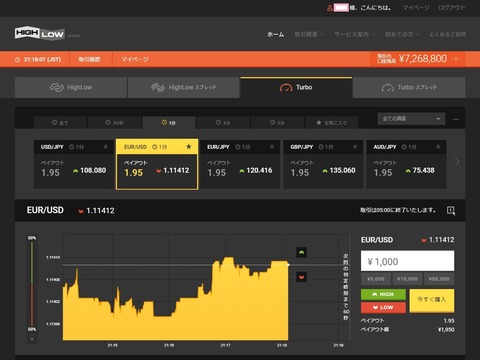This screenshot has width=480, height=360.
Task: Switch to the Turbo スプレッド tab
Action: [x=409, y=87]
